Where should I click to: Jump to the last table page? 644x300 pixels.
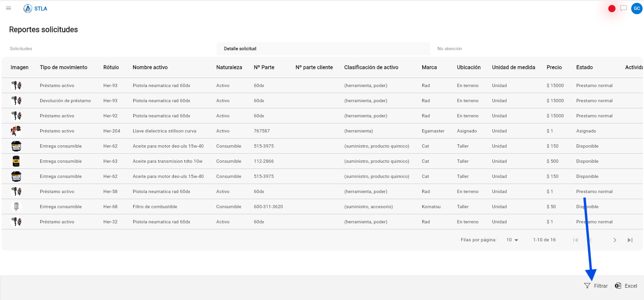630,240
